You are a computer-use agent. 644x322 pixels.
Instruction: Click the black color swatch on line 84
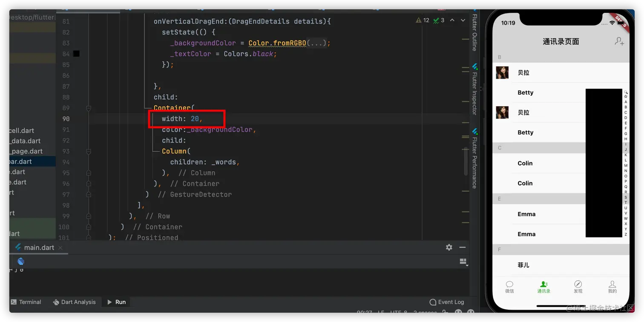(76, 54)
